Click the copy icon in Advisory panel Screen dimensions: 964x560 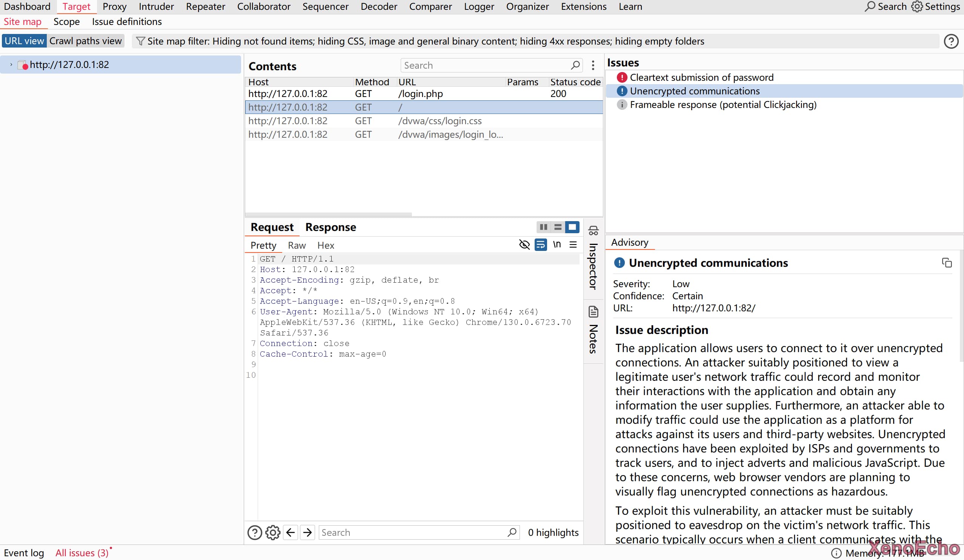tap(947, 263)
